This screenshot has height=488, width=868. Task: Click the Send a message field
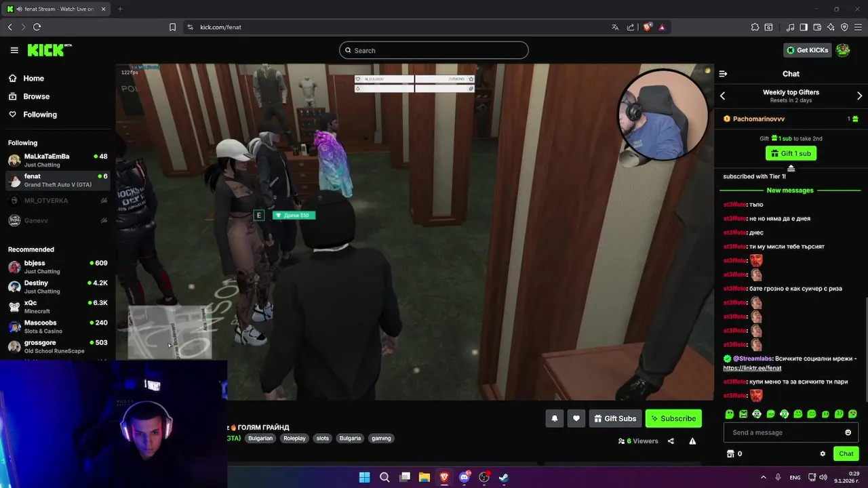[x=783, y=432]
